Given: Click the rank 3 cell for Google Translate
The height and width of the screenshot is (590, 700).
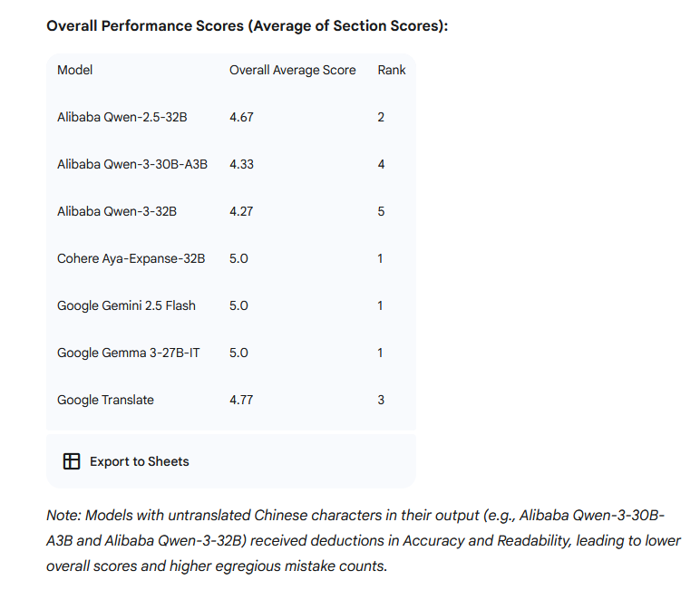Looking at the screenshot, I should tap(381, 400).
